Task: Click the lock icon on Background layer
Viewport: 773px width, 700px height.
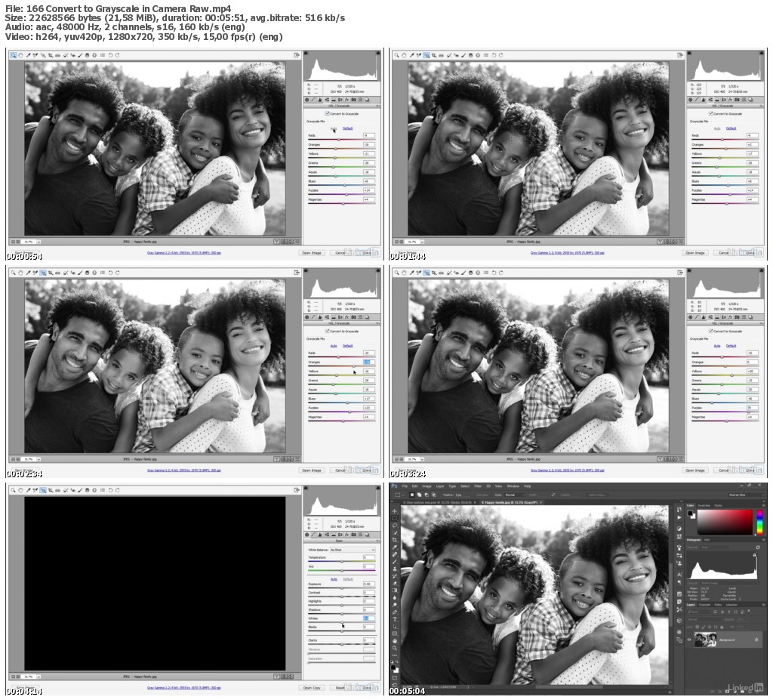Action: (756, 640)
